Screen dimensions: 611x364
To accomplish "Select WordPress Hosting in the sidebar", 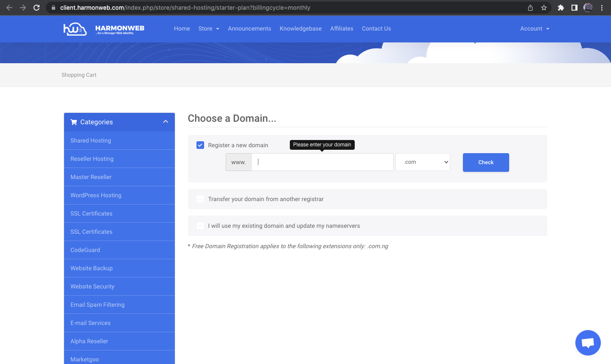I will 95,195.
